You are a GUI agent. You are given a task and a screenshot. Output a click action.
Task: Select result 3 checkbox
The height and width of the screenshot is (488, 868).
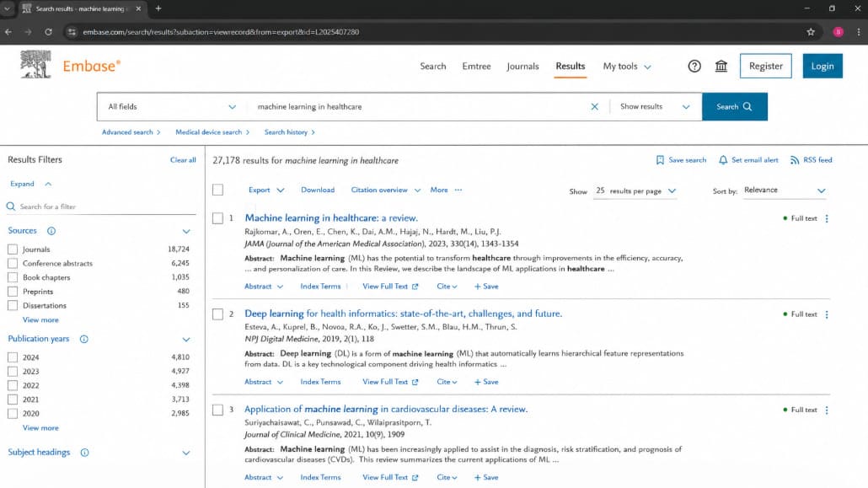217,410
